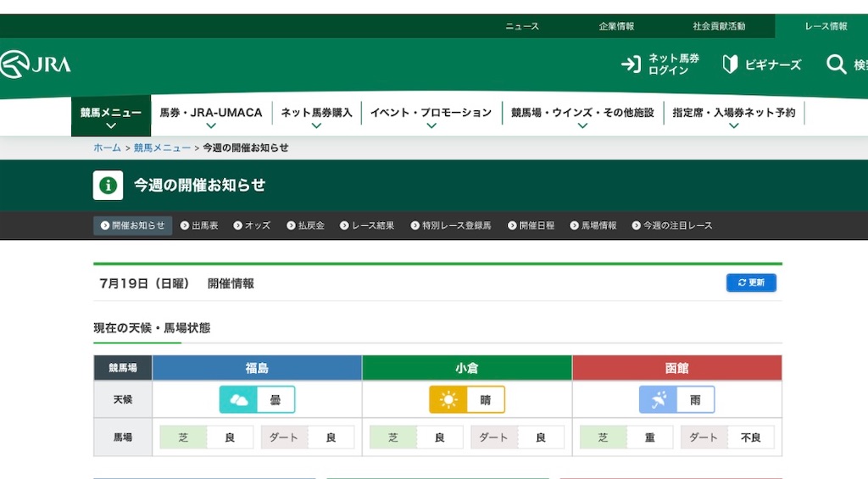The width and height of the screenshot is (868, 479).
Task: Expand the 指定席・入場券ネット予約 chevron
Action: (x=733, y=126)
